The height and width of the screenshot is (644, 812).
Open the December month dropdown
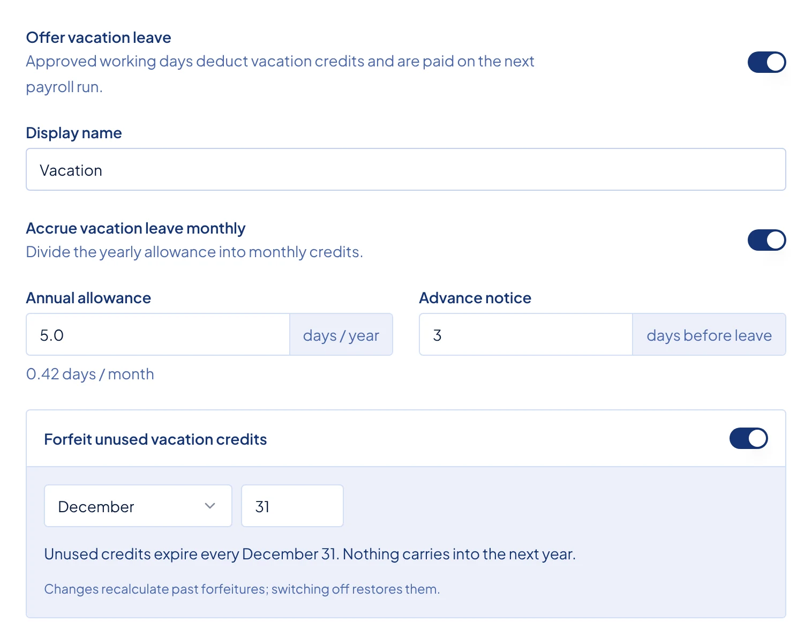click(138, 506)
